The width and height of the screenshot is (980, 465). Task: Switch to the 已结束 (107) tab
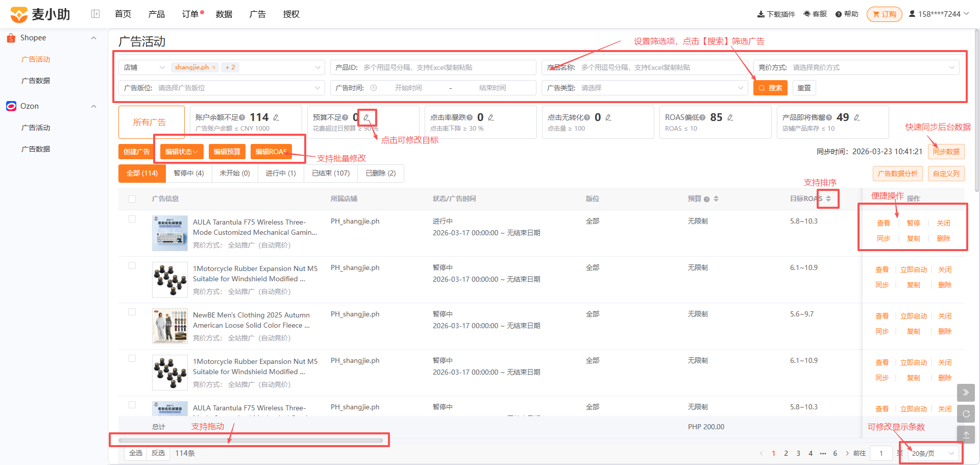point(331,173)
